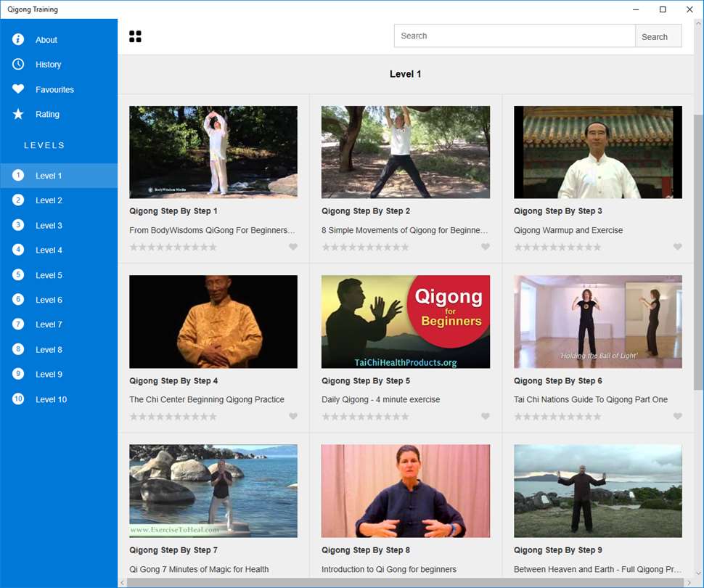Open History via clock icon
Viewport: 704px width, 588px height.
click(x=18, y=65)
